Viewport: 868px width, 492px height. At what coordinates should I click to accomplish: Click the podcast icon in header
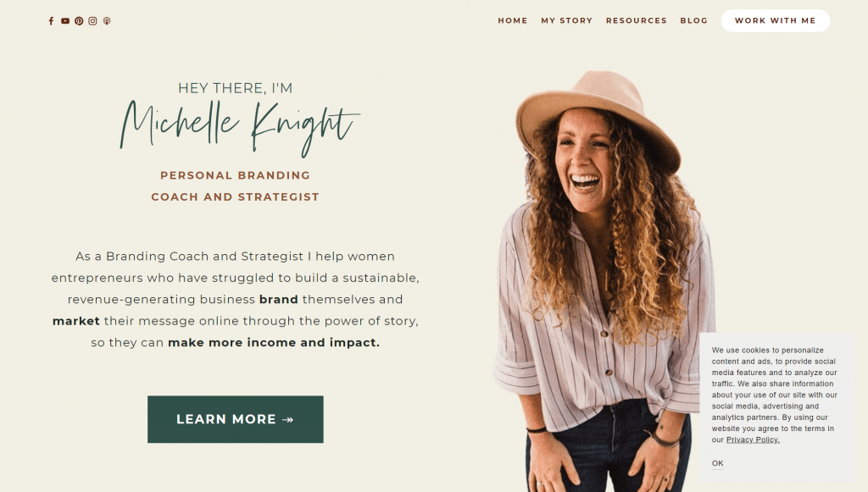pos(107,21)
